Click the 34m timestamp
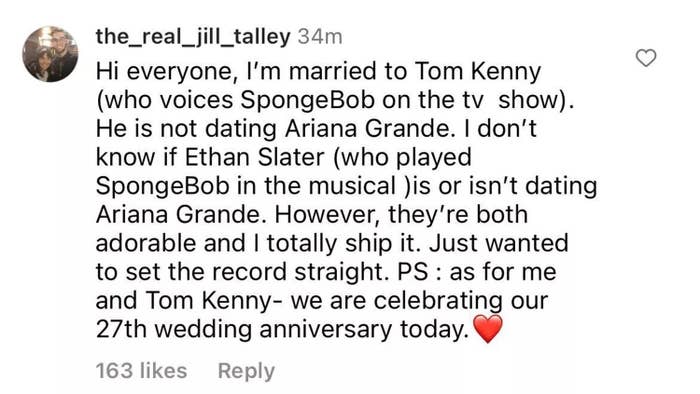Screen dimensions: 700x394 point(320,37)
